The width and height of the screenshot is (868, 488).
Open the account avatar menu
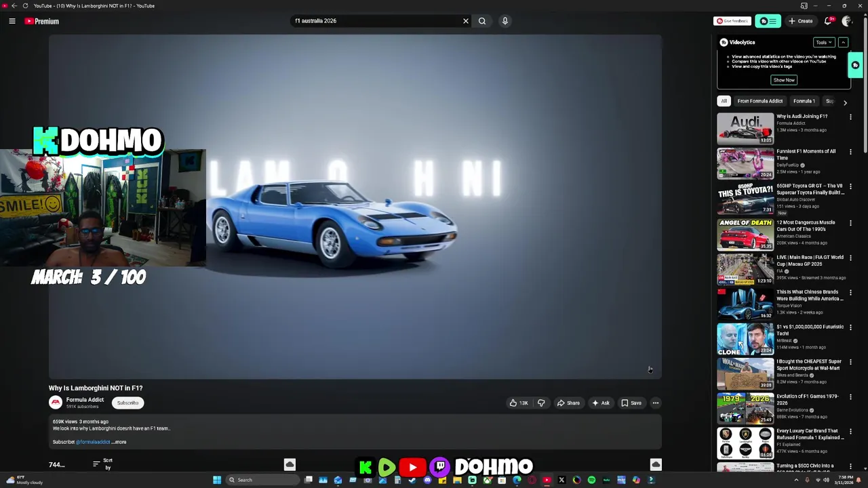pyautogui.click(x=847, y=21)
